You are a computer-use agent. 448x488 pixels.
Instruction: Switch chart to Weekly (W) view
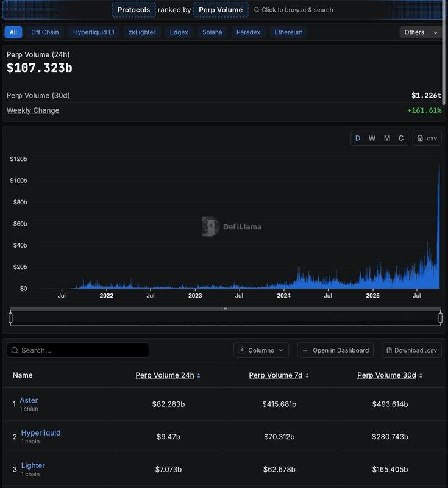point(372,138)
